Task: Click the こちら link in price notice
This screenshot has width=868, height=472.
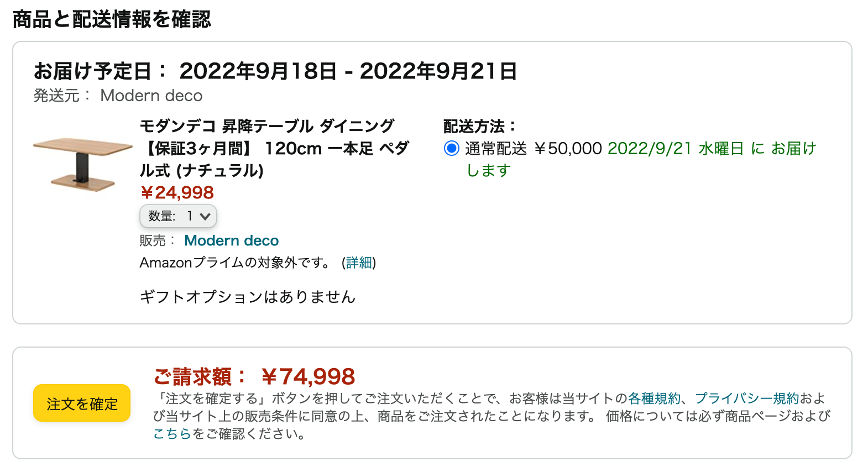Action: click(x=171, y=434)
